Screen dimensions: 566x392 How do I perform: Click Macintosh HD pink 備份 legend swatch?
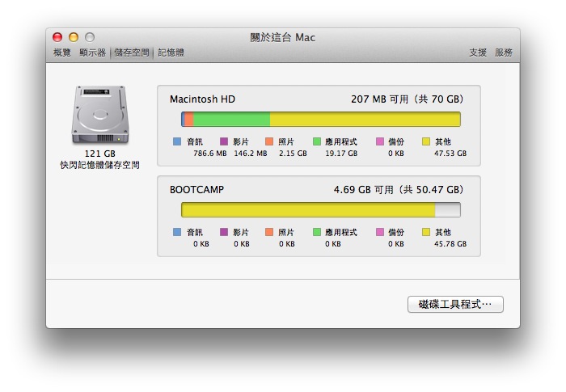(x=380, y=141)
